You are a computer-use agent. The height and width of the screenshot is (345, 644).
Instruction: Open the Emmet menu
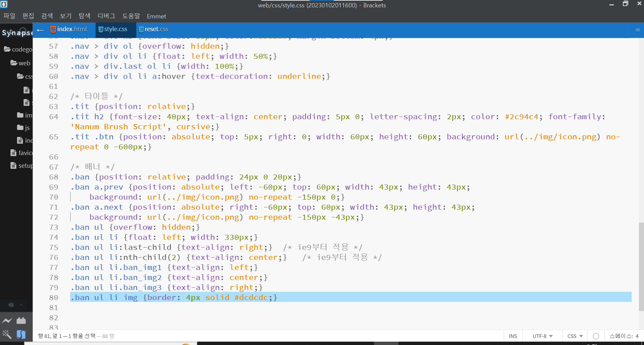tap(156, 16)
